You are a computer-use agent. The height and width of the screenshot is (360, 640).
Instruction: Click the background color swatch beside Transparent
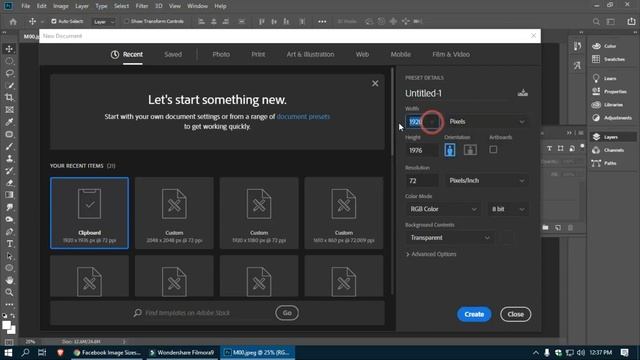point(507,238)
